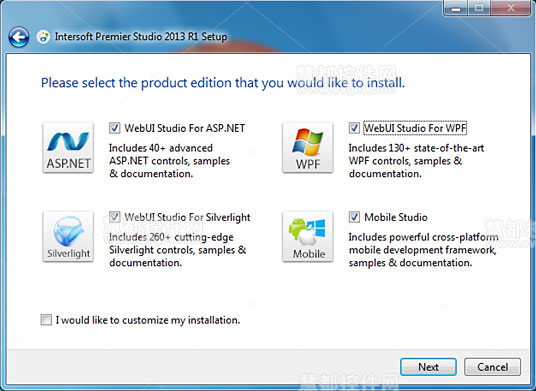Close the setup window

(x=511, y=8)
